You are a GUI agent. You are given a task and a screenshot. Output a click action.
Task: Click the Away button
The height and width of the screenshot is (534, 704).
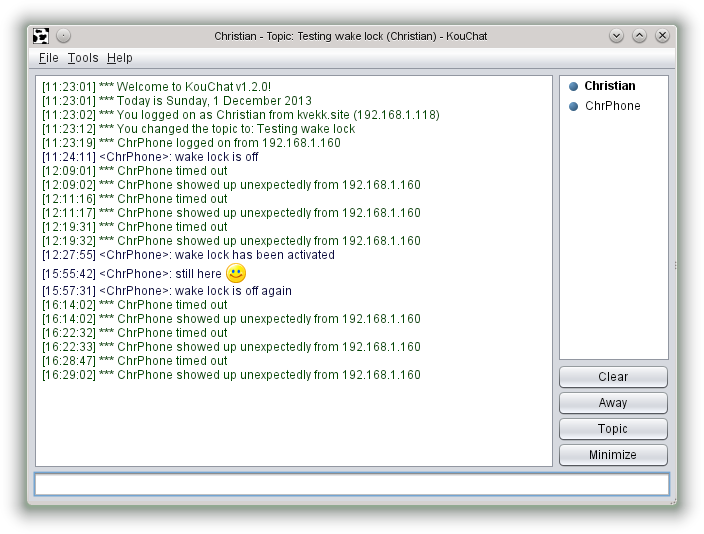613,403
